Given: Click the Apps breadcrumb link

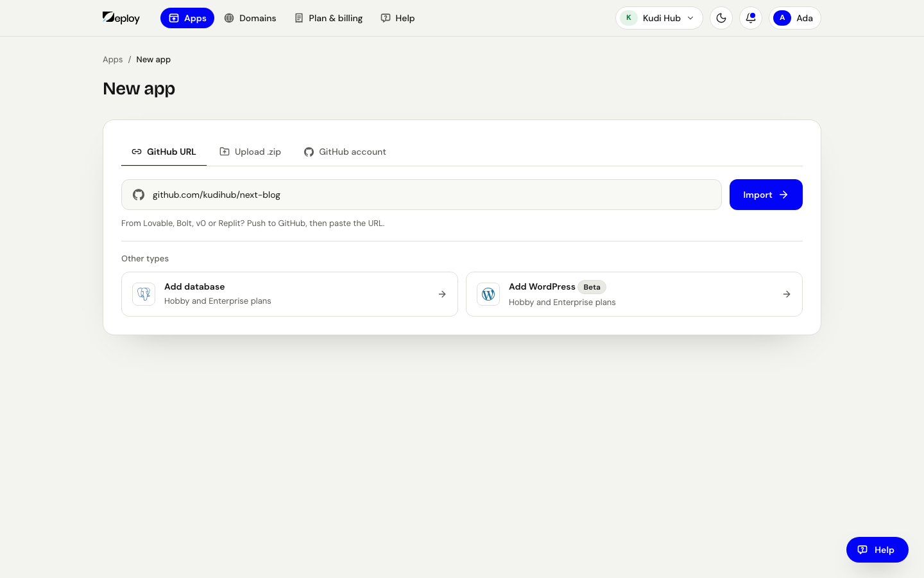Looking at the screenshot, I should coord(112,60).
